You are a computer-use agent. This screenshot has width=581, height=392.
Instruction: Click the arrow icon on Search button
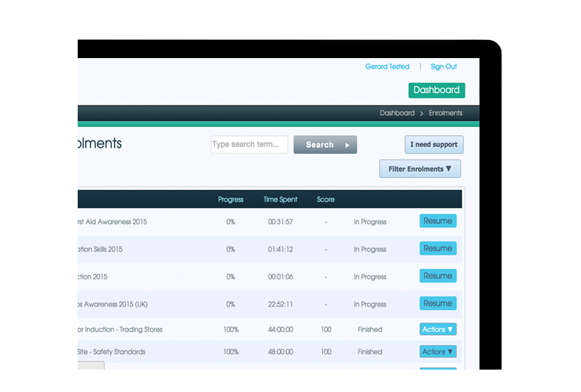coord(347,145)
